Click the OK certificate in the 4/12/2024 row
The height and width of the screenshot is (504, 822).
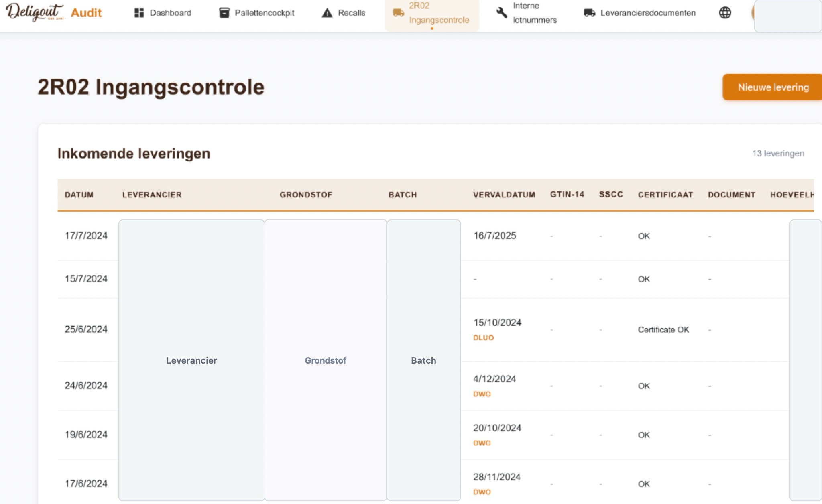(644, 386)
